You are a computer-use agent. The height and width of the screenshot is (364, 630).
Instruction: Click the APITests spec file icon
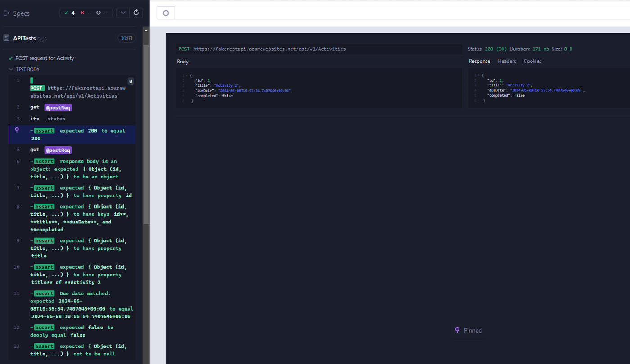click(x=6, y=38)
